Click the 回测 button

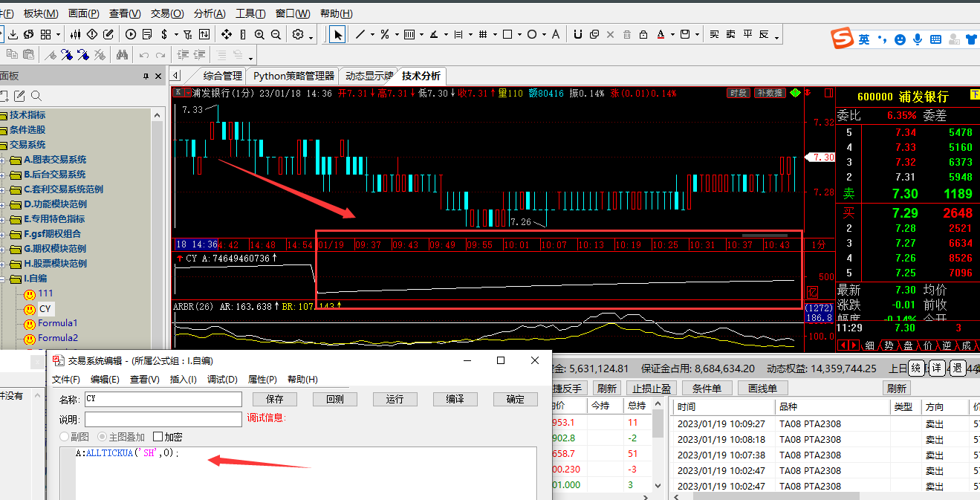coord(334,399)
